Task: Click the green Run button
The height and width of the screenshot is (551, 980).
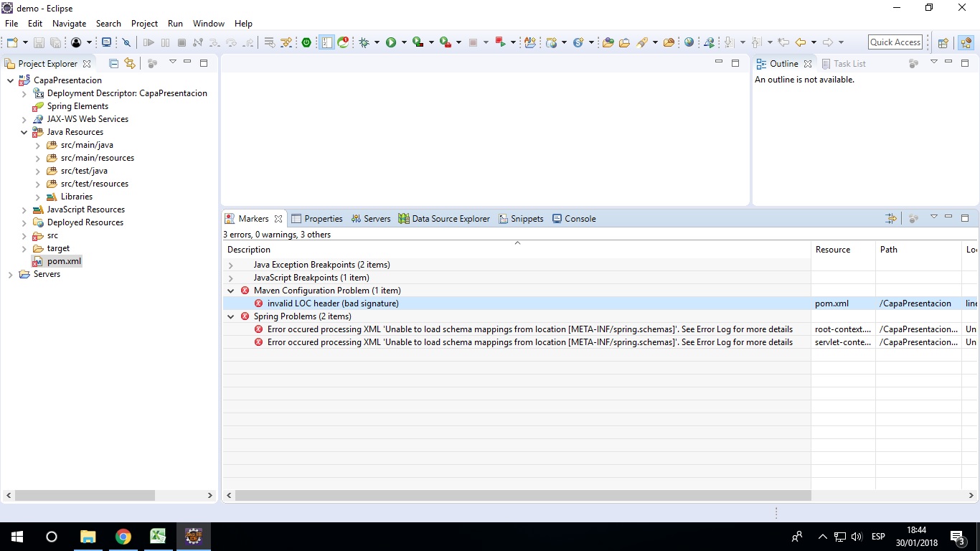Action: (391, 42)
